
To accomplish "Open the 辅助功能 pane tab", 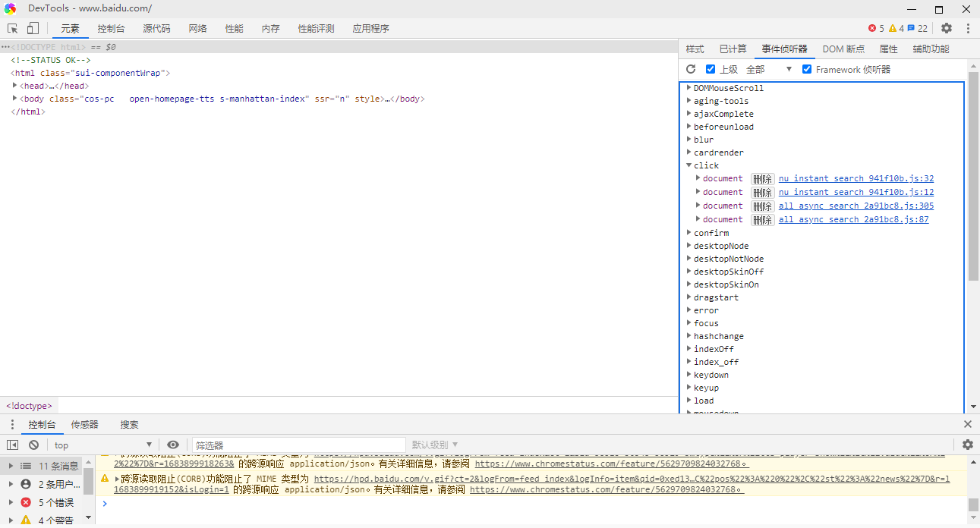I will [x=931, y=49].
